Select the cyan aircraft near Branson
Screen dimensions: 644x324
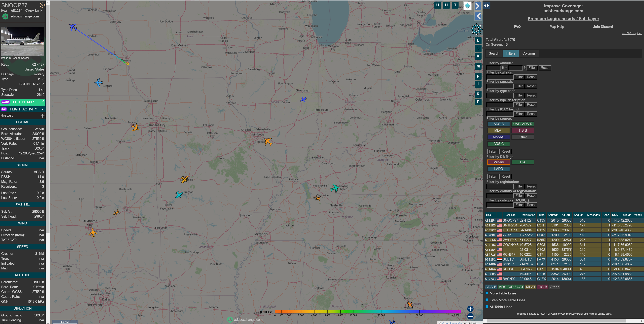(179, 195)
